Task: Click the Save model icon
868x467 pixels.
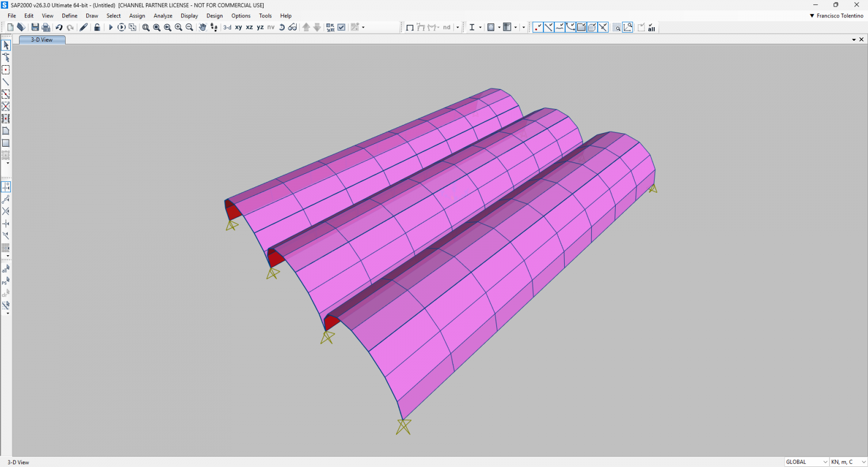Action: pyautogui.click(x=35, y=27)
